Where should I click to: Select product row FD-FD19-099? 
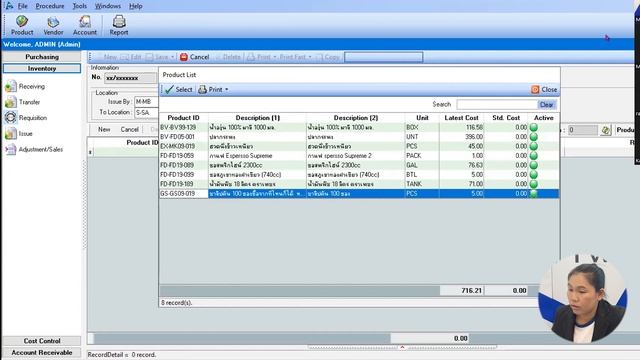click(x=359, y=175)
